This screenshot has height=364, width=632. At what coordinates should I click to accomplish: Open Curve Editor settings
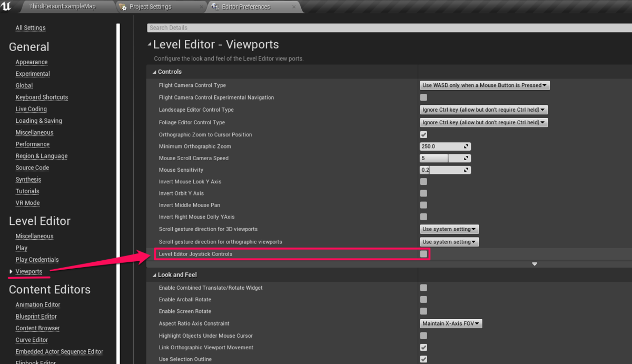pos(32,340)
